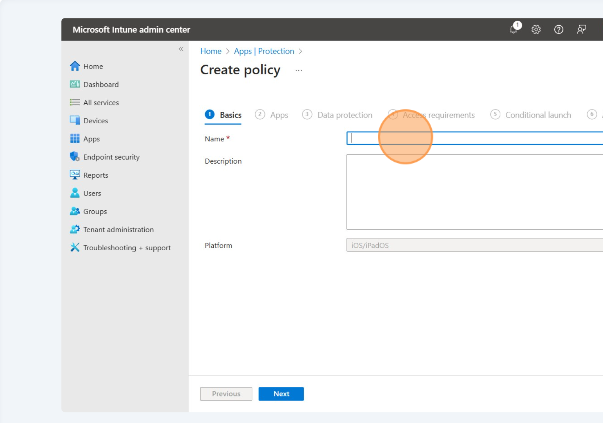Switch to the Data protection step
Viewport: 603px width, 423px height.
(x=338, y=115)
